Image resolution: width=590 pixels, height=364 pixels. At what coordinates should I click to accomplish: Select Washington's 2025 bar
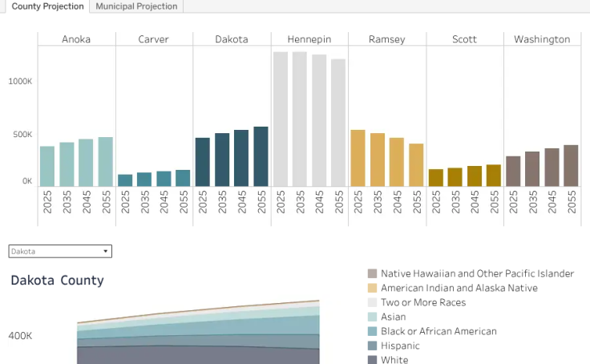513,172
